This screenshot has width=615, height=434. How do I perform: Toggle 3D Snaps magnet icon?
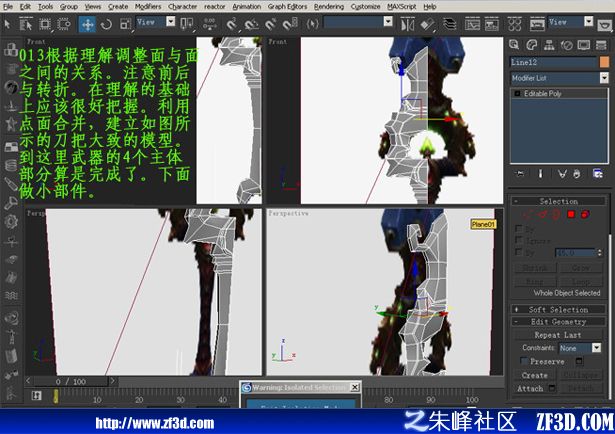click(x=232, y=24)
